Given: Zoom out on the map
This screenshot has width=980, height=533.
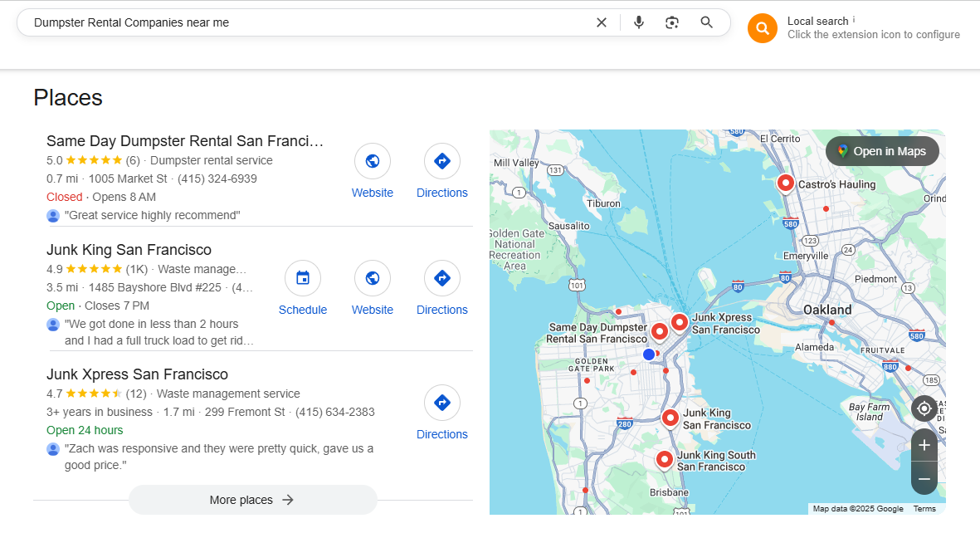Looking at the screenshot, I should pos(924,479).
